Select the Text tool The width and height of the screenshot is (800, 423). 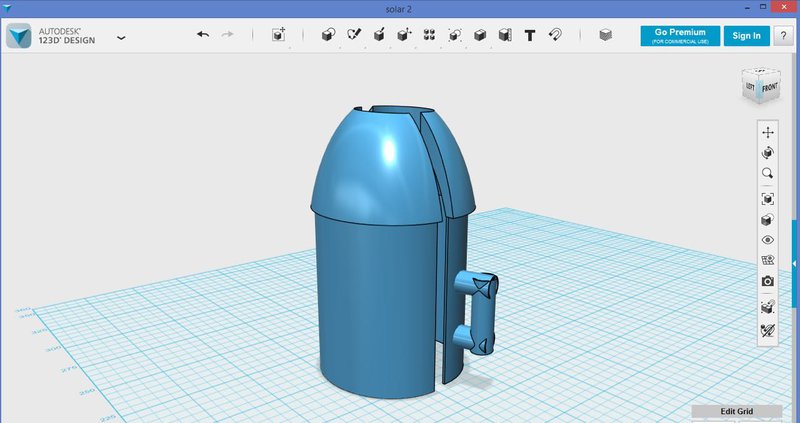[x=530, y=35]
